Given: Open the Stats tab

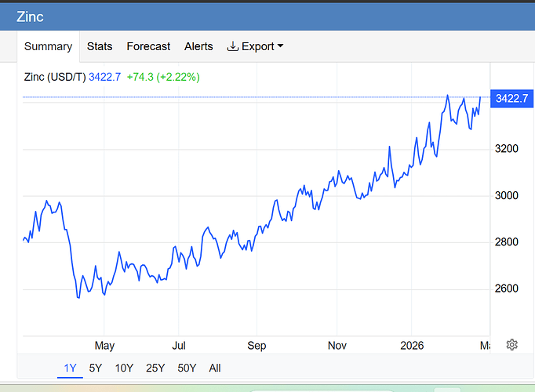Looking at the screenshot, I should pos(100,46).
